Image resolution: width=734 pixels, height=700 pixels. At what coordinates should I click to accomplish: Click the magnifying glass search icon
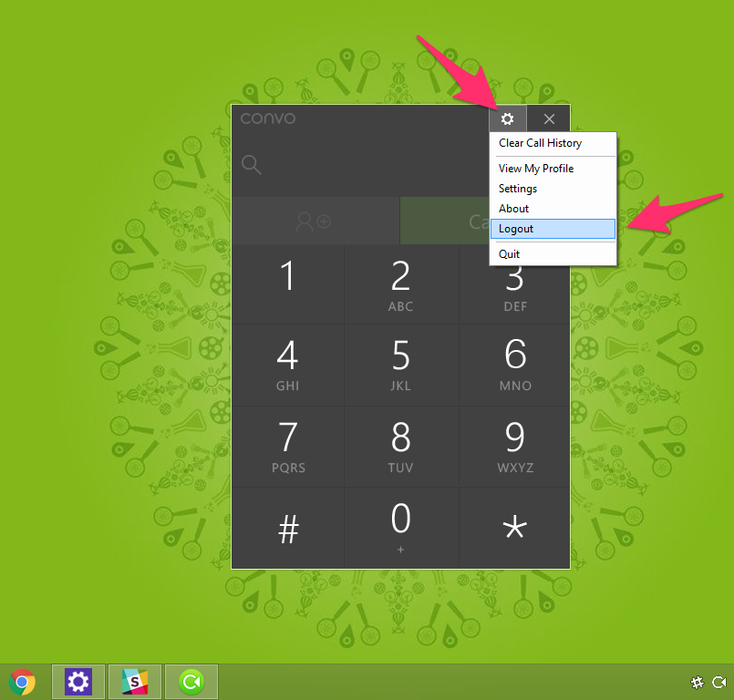252,165
